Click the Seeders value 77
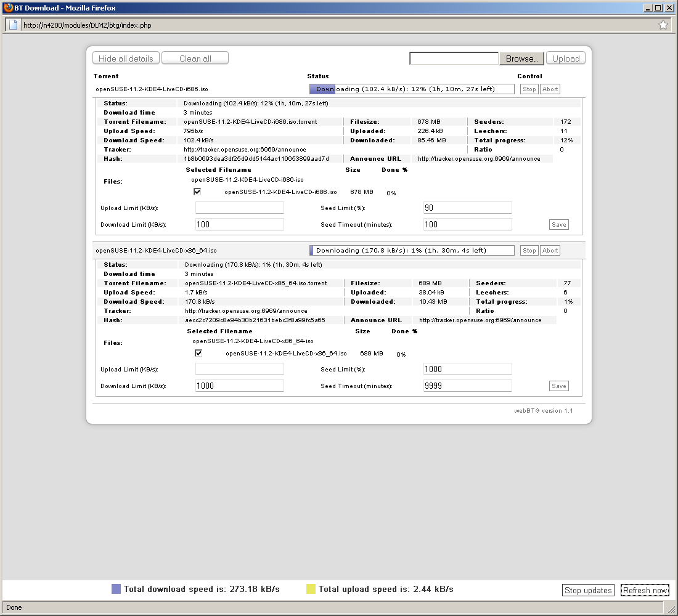This screenshot has width=678, height=616. 567,283
